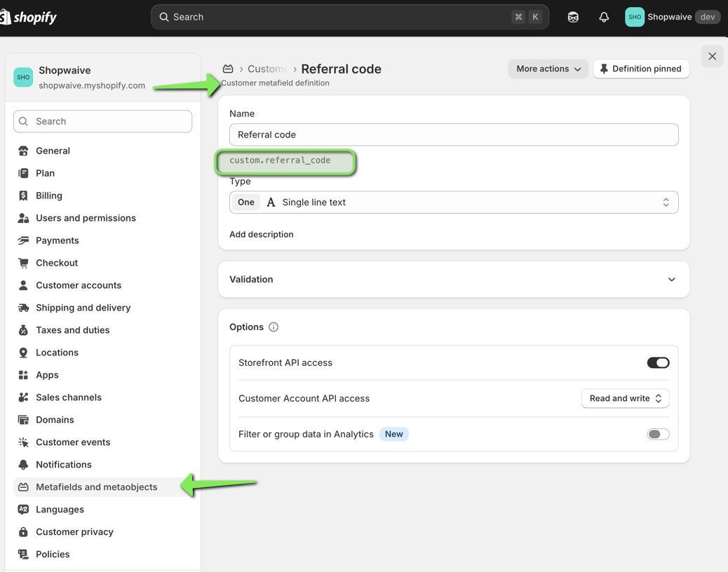Toggle the Definition pinned button
The image size is (728, 572).
tap(641, 69)
